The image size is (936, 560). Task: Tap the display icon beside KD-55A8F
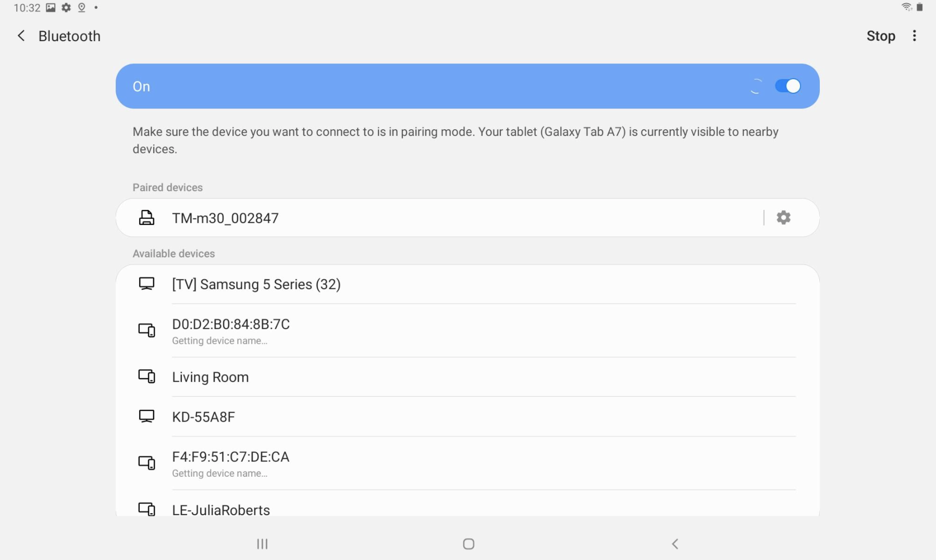[146, 416]
